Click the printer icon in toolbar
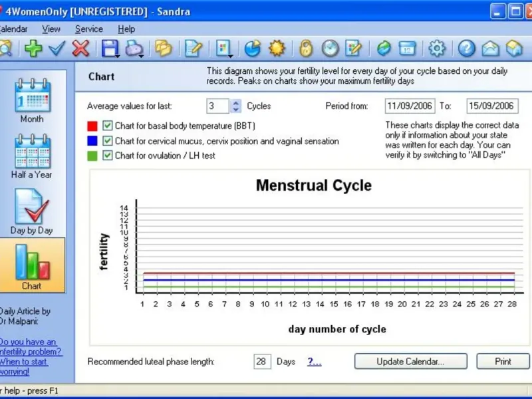The height and width of the screenshot is (399, 532). pyautogui.click(x=134, y=49)
